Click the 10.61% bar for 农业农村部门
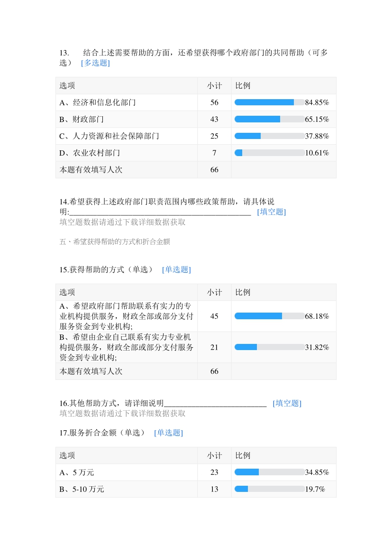Screen dimensions: 392x555 click(269, 153)
